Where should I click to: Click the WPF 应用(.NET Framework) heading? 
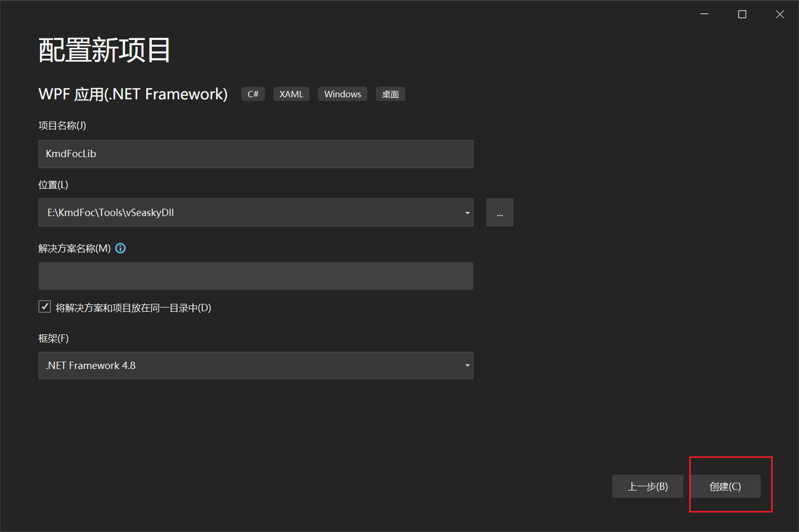tap(133, 94)
